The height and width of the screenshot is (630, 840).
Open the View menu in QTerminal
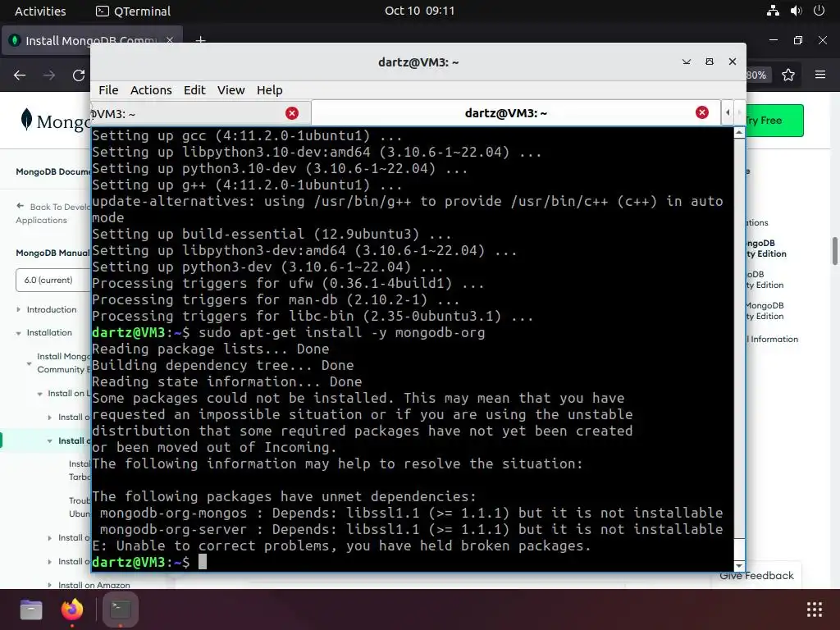point(231,90)
